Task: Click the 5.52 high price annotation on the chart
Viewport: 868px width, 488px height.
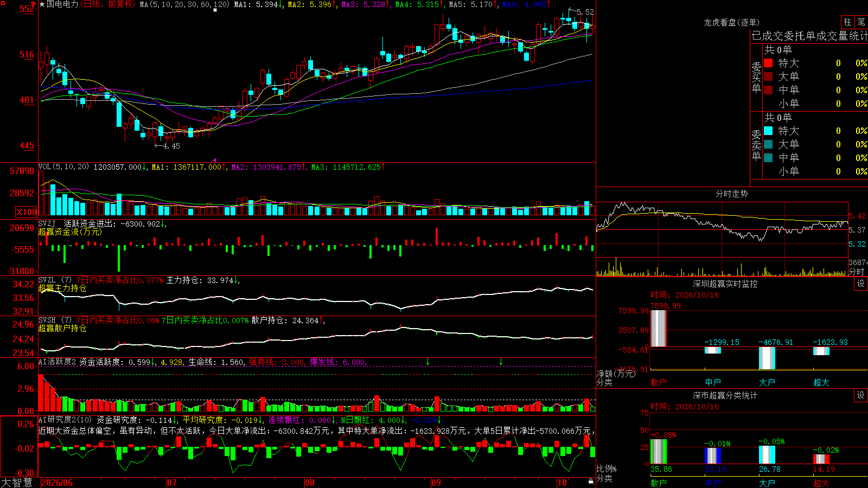Action: tap(585, 12)
